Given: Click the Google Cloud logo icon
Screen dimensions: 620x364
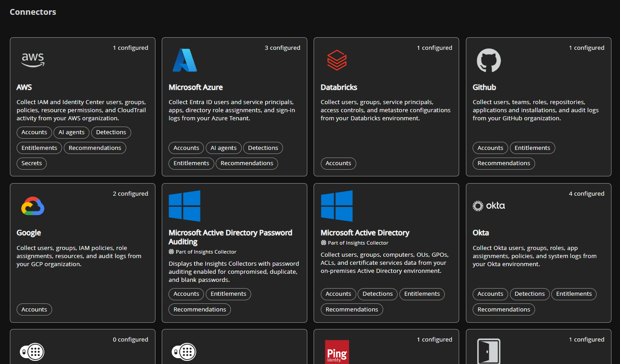Looking at the screenshot, I should [33, 206].
